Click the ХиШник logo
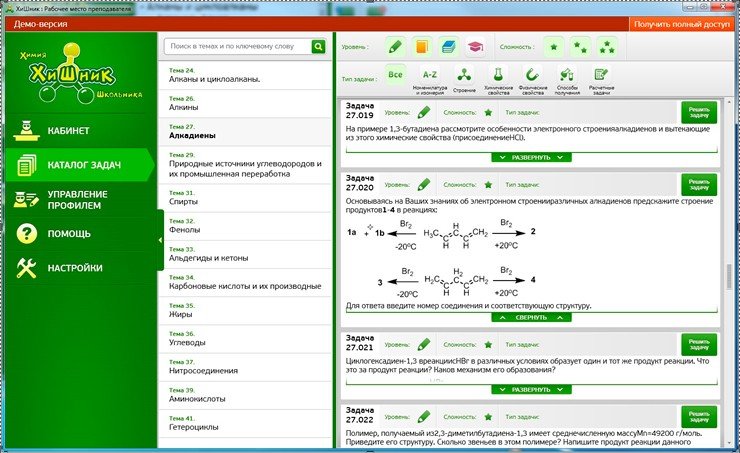Screen dimensions: 740x453 point(80,73)
